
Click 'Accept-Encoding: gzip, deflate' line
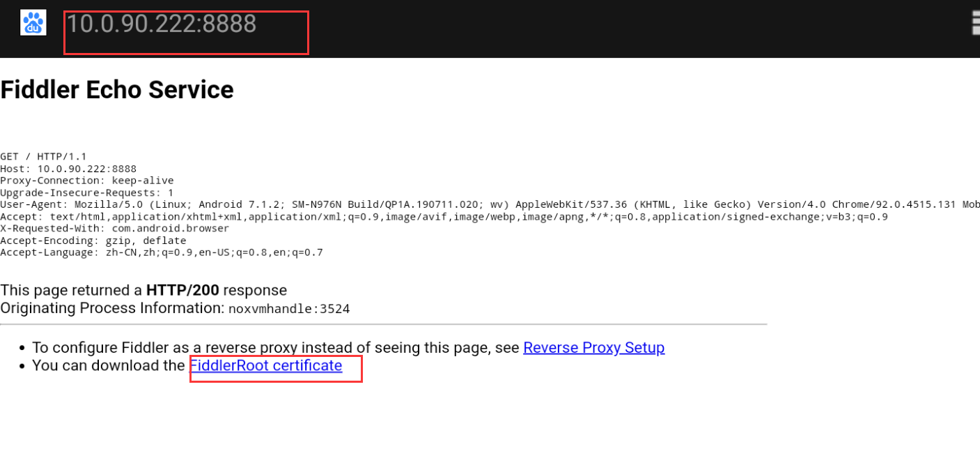93,241
